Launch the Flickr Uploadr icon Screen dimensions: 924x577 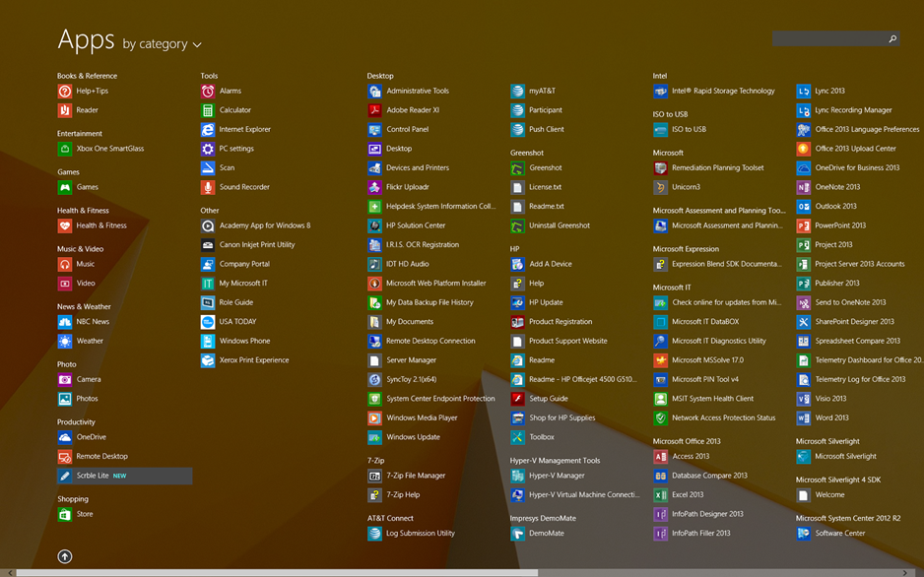374,187
